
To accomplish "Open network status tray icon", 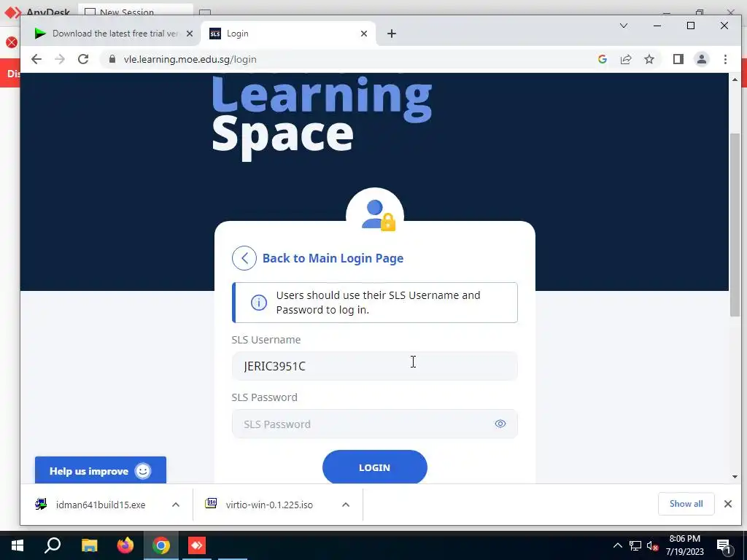I will pos(635,545).
